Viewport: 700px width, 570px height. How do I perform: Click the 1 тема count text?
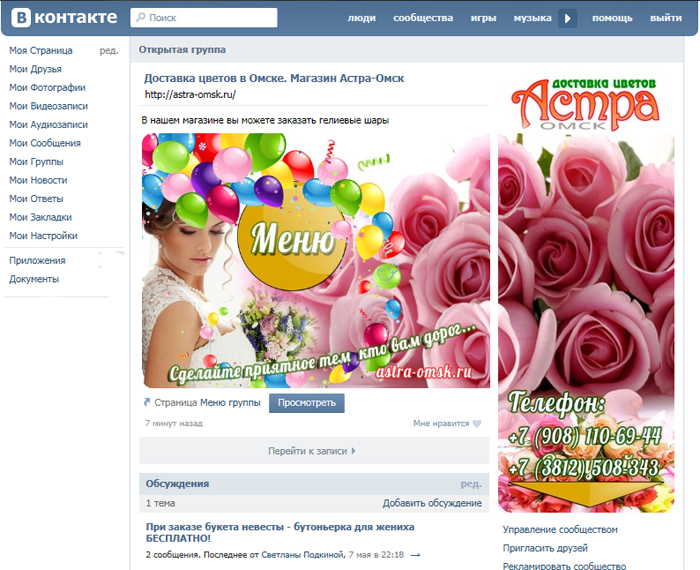(160, 503)
